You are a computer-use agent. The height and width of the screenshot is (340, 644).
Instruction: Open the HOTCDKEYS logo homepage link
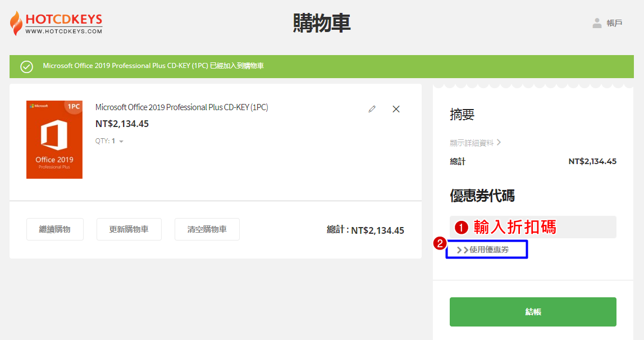pyautogui.click(x=56, y=23)
